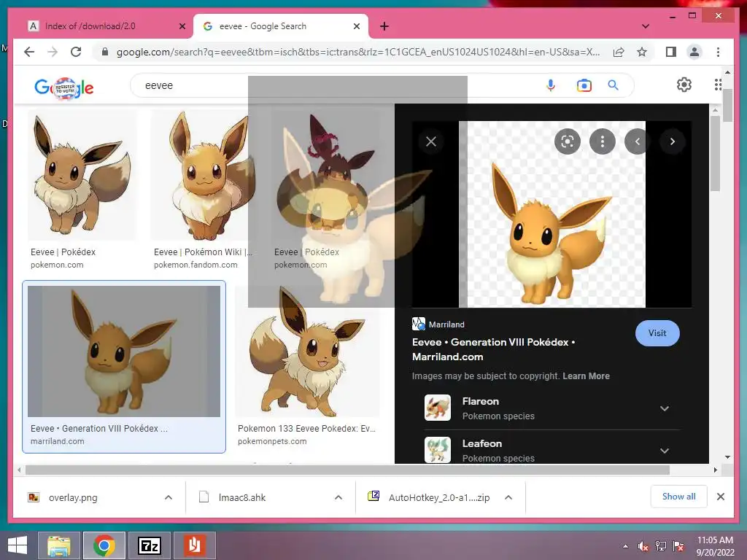Open Eevee Generation VIII Pokédex title link
The height and width of the screenshot is (560, 747).
tap(494, 349)
